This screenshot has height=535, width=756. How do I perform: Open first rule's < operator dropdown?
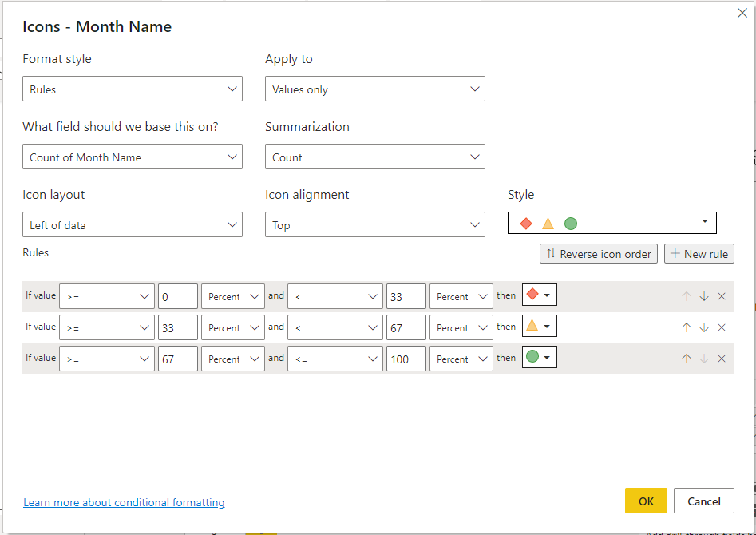[x=335, y=296]
